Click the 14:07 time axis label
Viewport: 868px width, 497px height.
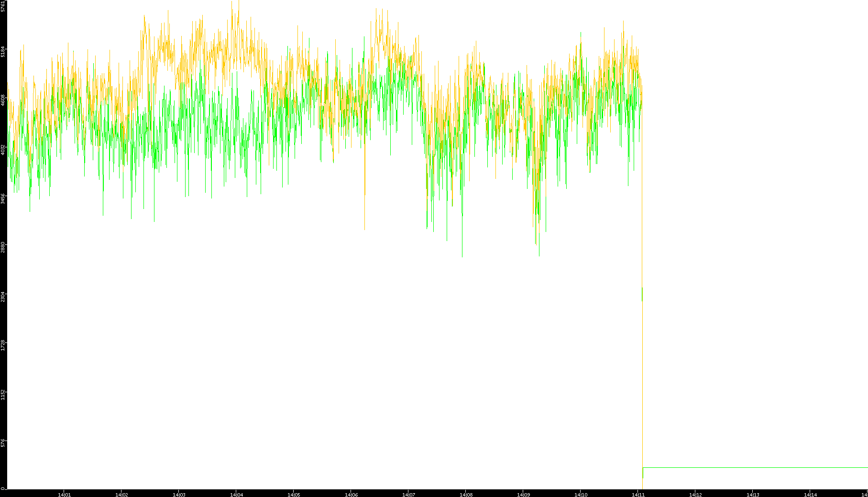(408, 495)
